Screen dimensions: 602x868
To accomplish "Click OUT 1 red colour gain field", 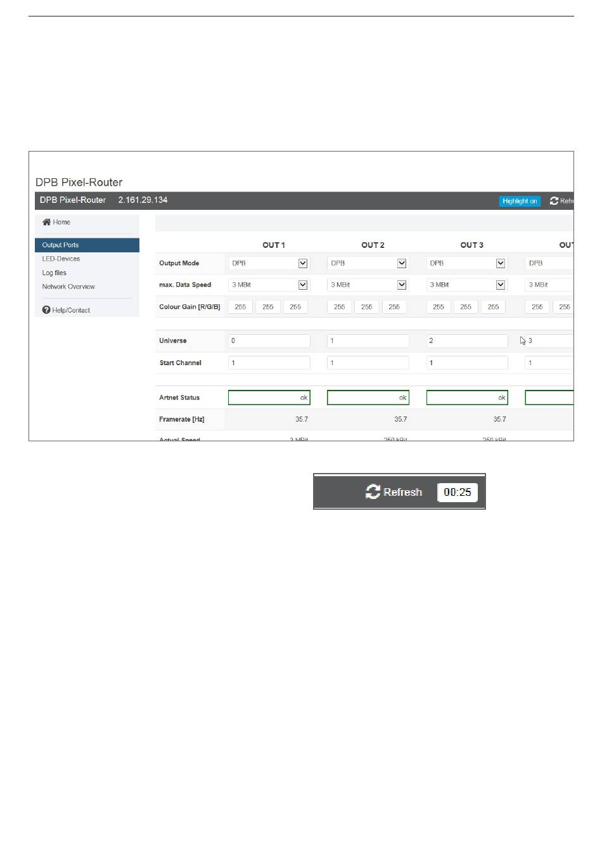I will coord(240,307).
